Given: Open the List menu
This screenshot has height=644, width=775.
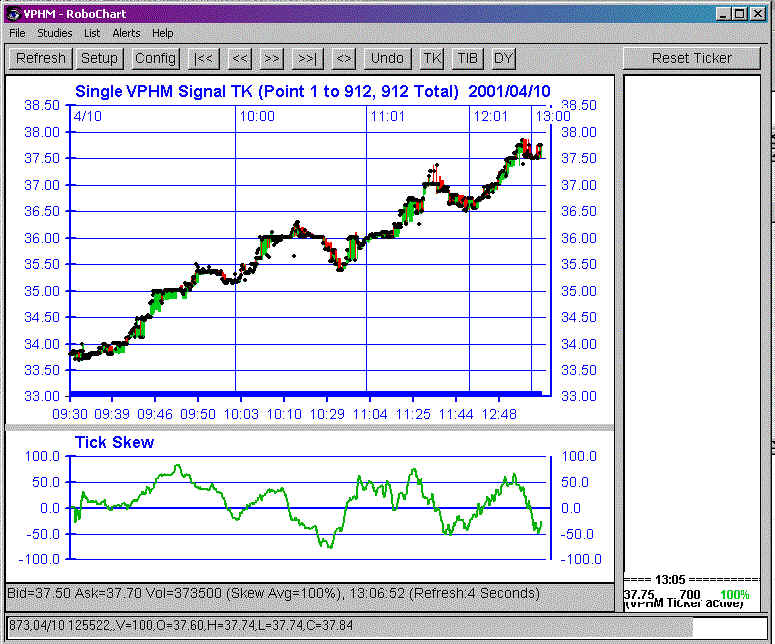Looking at the screenshot, I should 92,33.
